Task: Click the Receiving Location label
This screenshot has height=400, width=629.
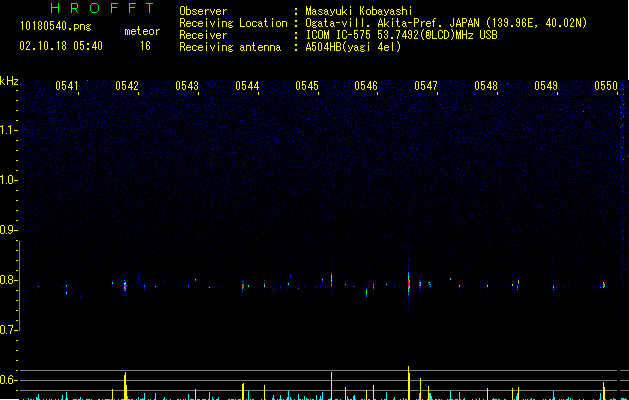Action: point(233,23)
